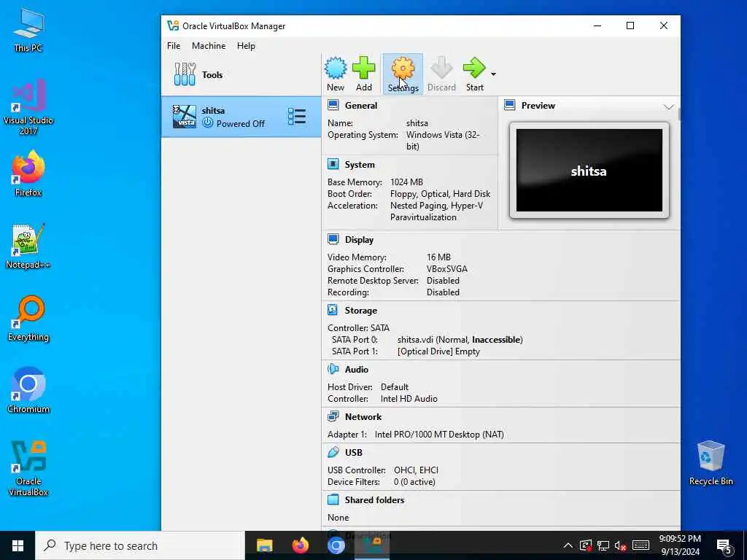Viewport: 747px width, 560px height.
Task: Open the Machine menu
Action: [209, 46]
